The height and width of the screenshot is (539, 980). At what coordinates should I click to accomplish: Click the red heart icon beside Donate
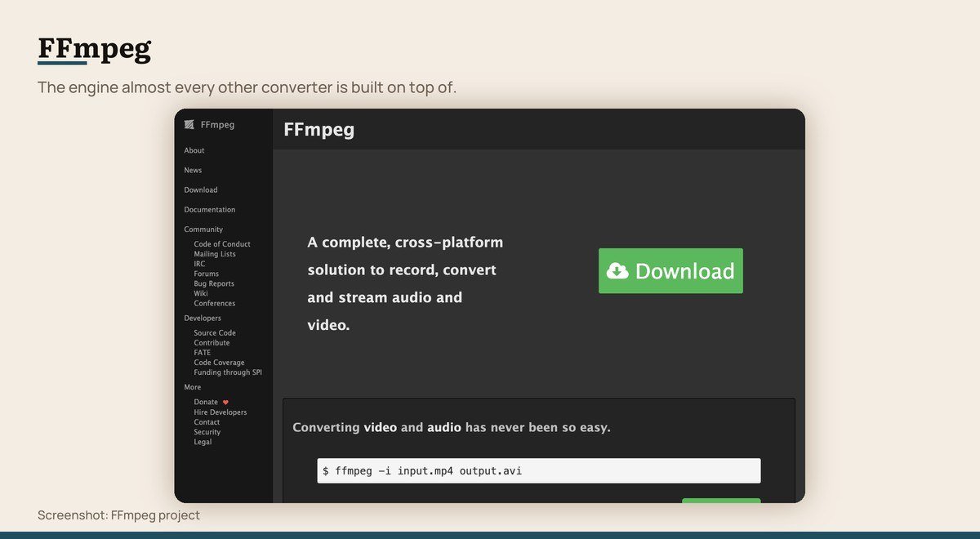[x=225, y=402]
